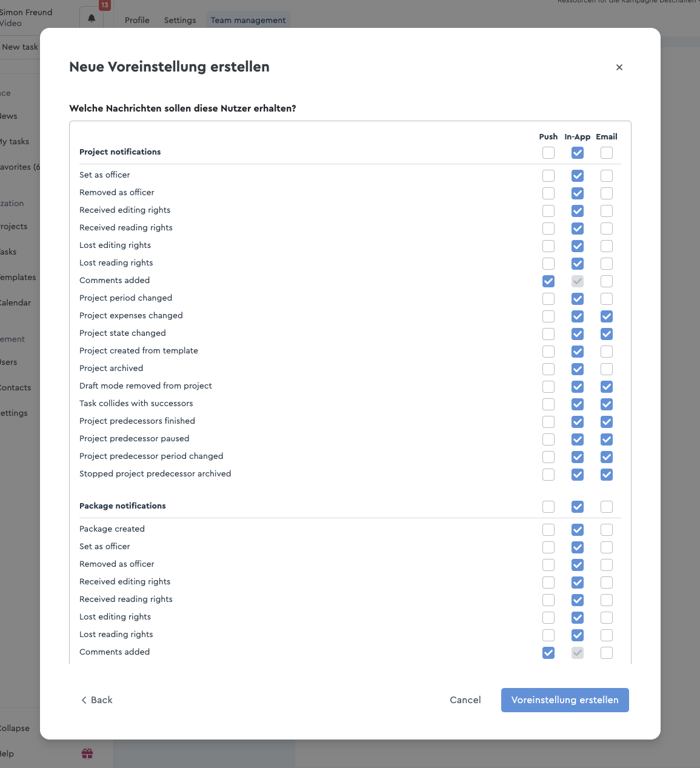700x768 pixels.
Task: Switch to the Team management tab
Action: [x=248, y=20]
